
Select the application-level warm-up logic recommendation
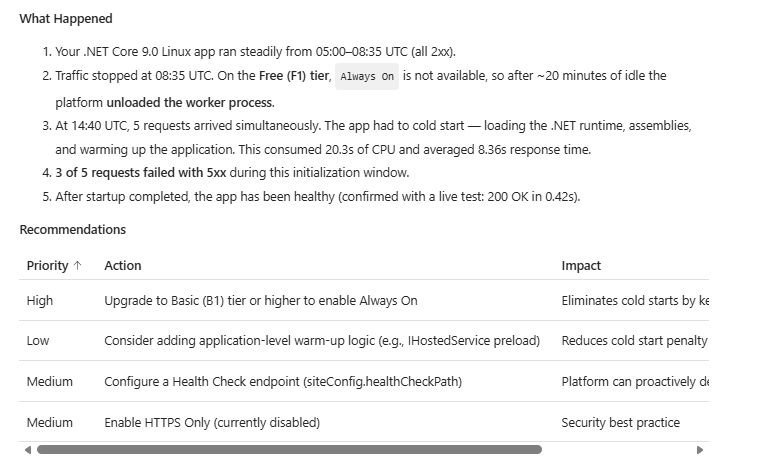[321, 341]
